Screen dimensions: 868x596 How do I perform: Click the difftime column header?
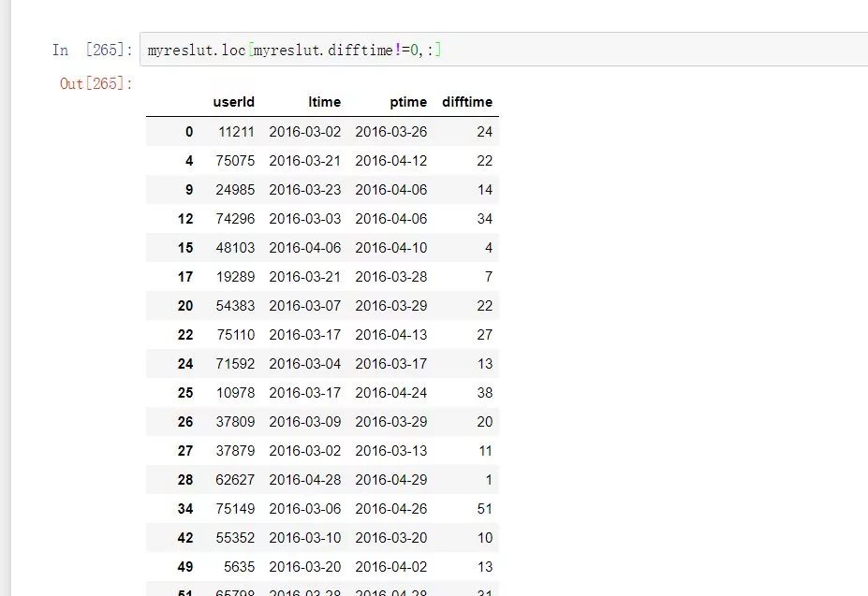tap(467, 102)
